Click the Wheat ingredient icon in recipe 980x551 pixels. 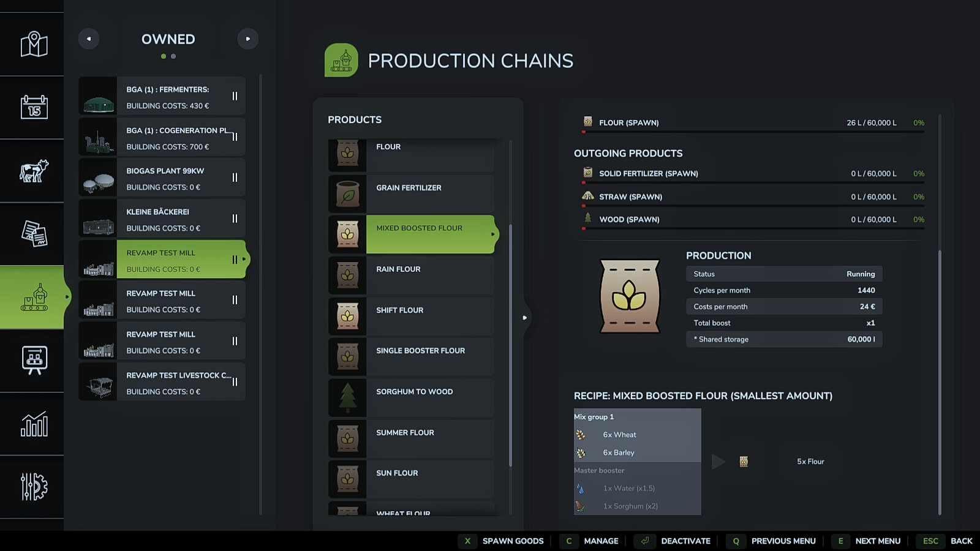click(x=581, y=435)
